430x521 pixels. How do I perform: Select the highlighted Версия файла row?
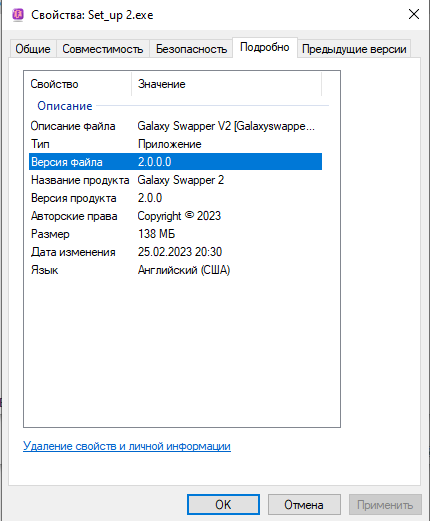tap(175, 162)
